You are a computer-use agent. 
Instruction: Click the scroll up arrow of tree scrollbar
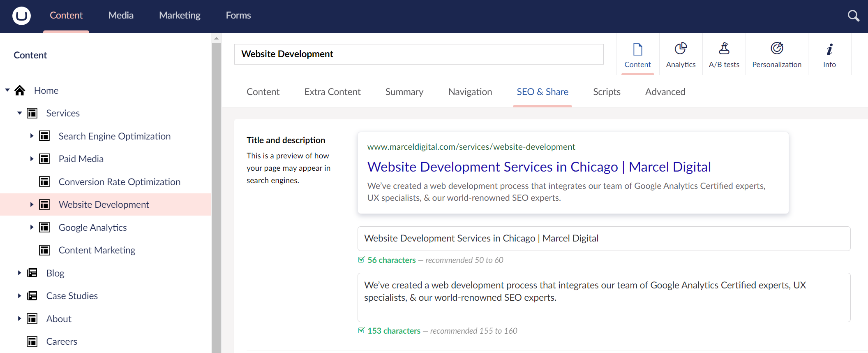pos(216,38)
